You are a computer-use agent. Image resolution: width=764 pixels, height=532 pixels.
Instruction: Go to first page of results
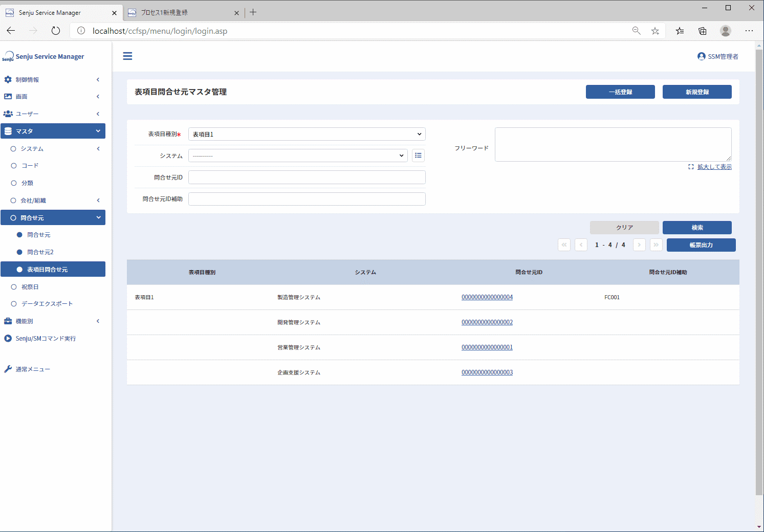[564, 245]
